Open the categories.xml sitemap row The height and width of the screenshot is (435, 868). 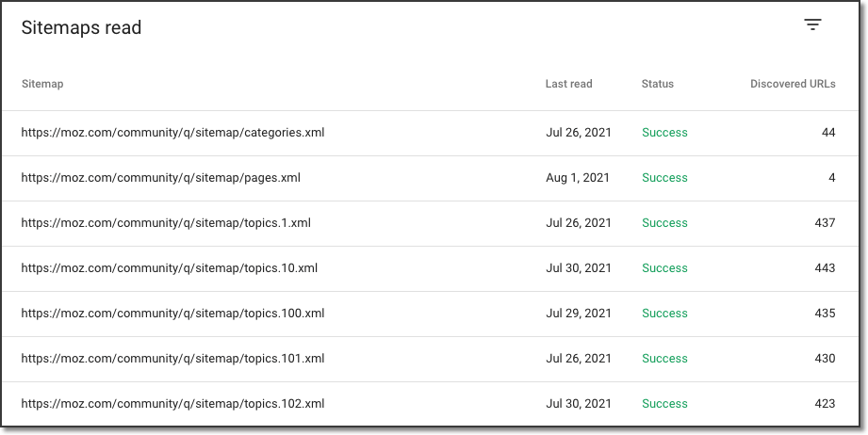pos(172,133)
